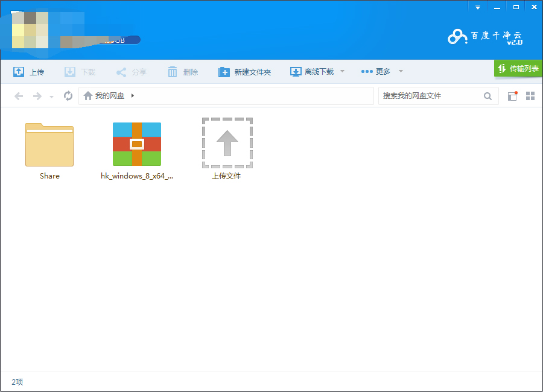Open the title bar dropdown menu arrow
This screenshot has width=543, height=392.
point(478,7)
